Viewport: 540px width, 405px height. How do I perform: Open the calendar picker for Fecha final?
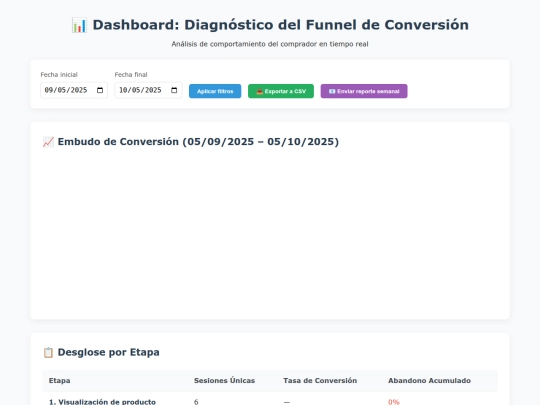pos(174,90)
